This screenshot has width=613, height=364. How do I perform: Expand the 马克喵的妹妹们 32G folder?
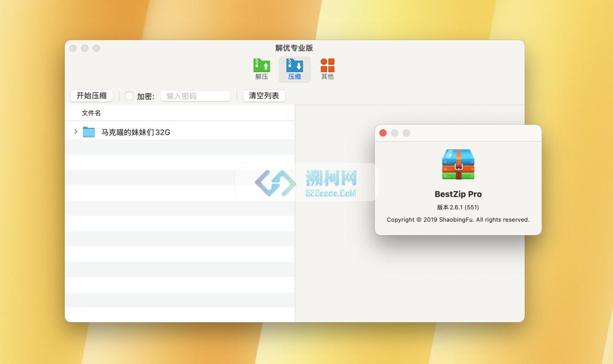click(x=76, y=132)
